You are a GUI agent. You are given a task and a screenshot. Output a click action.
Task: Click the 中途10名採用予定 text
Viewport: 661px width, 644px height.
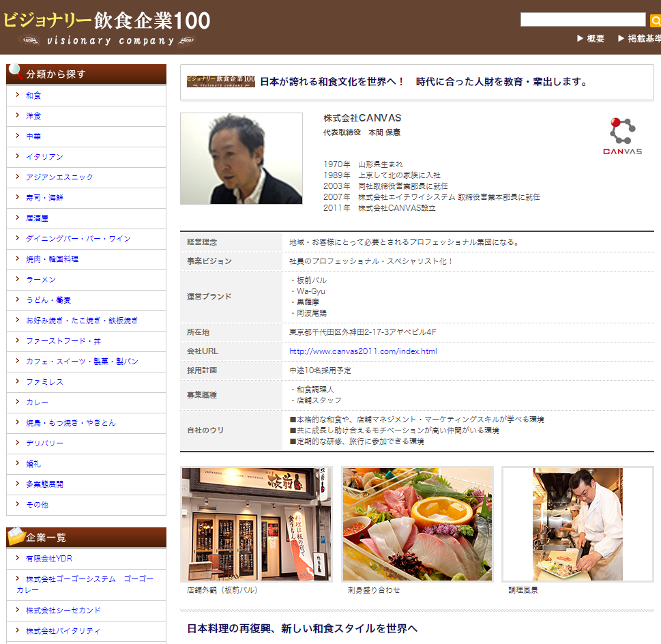point(320,370)
